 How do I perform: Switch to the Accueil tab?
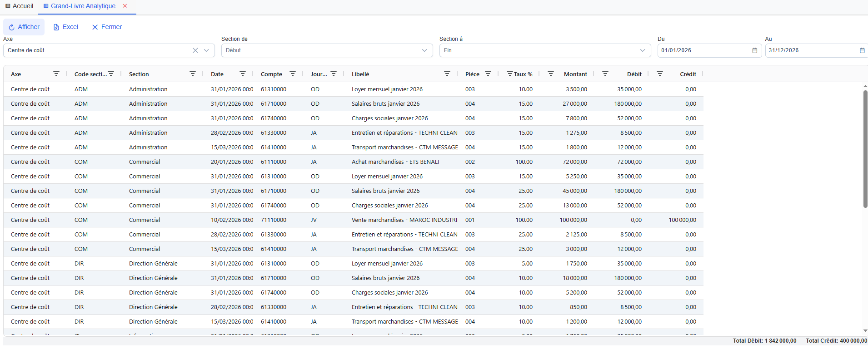coord(19,6)
